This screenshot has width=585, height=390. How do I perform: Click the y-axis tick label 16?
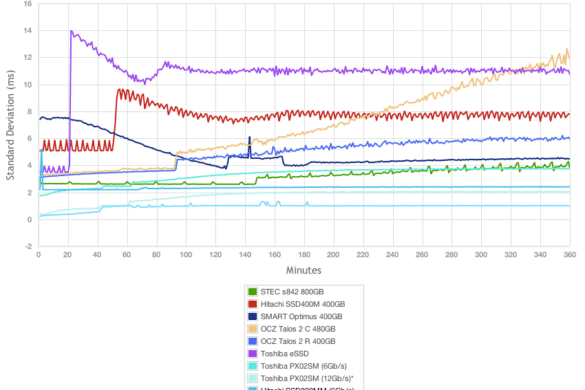point(28,4)
